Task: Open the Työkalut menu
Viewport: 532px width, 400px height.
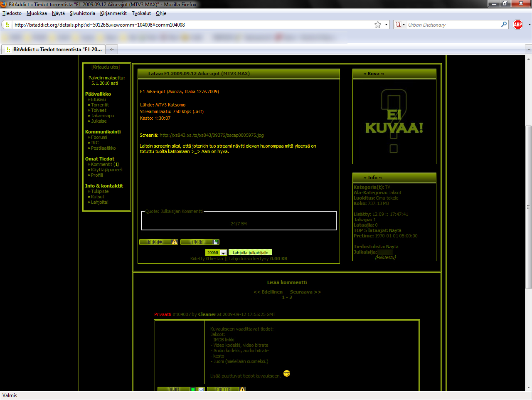Action: (x=141, y=13)
